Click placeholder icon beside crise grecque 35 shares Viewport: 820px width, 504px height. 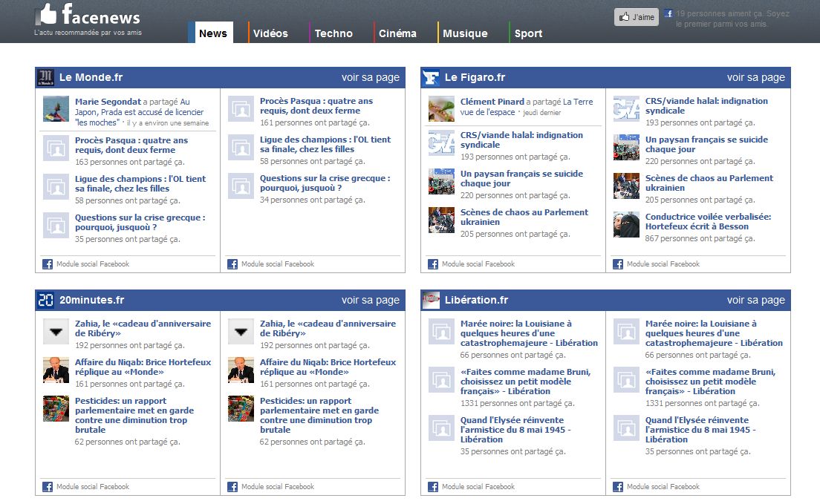[56, 226]
